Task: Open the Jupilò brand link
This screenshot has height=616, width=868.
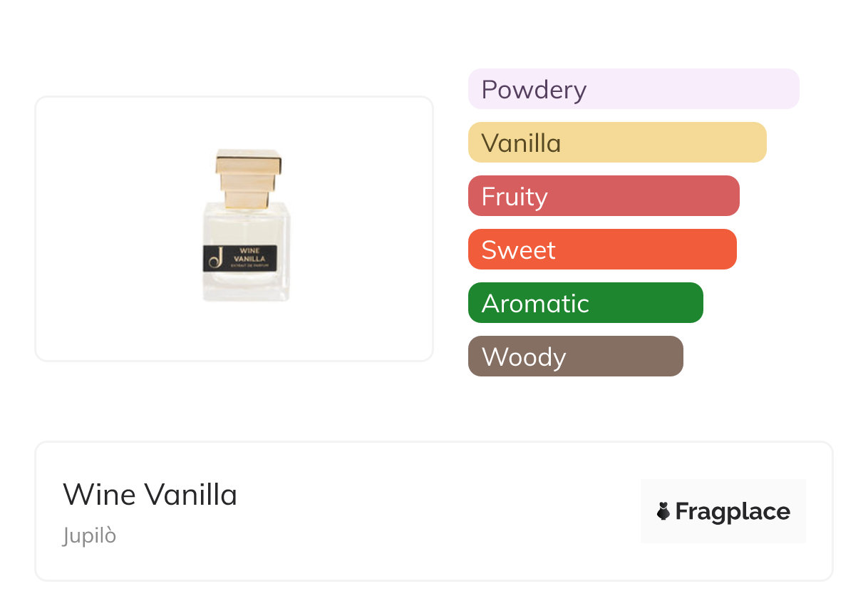Action: click(89, 535)
